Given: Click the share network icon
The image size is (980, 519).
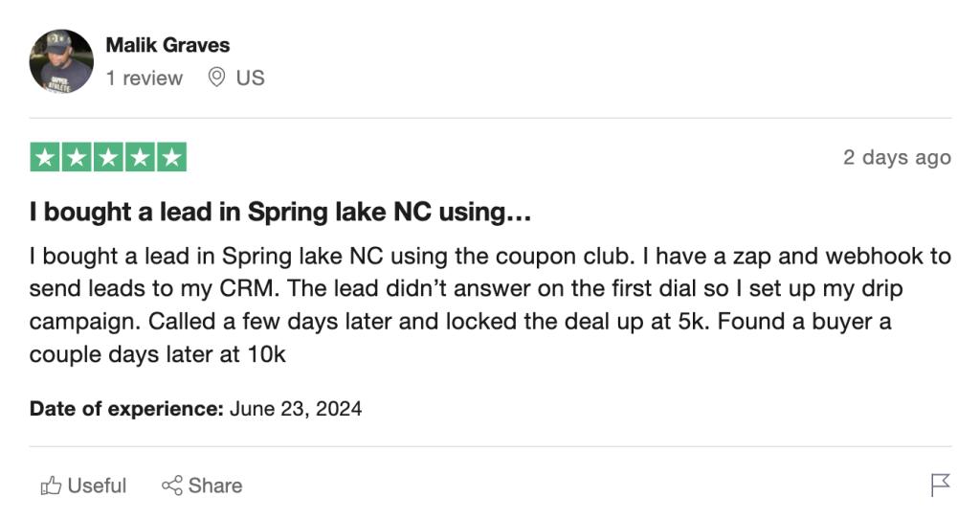Looking at the screenshot, I should [x=172, y=486].
